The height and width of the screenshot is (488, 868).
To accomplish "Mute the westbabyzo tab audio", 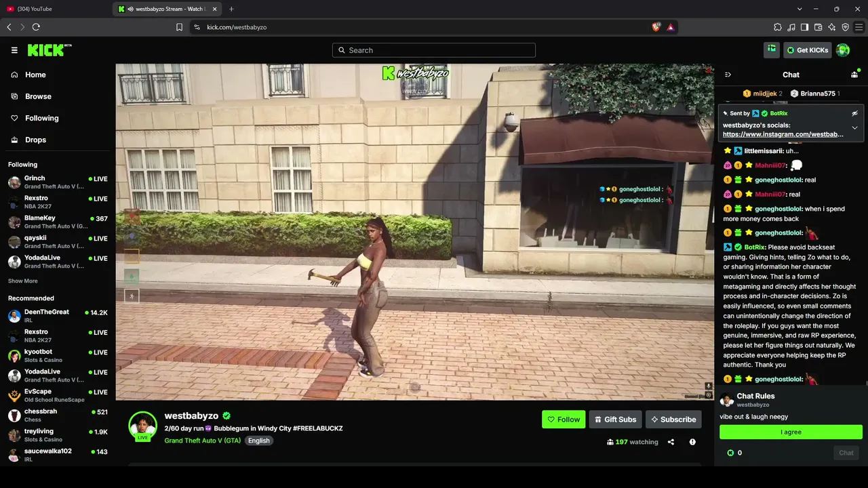I will (130, 9).
